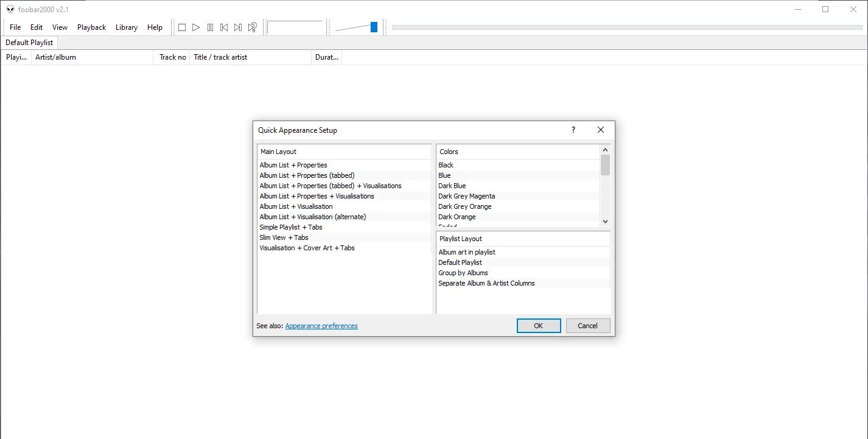Open the Library menu
The height and width of the screenshot is (439, 868).
127,27
